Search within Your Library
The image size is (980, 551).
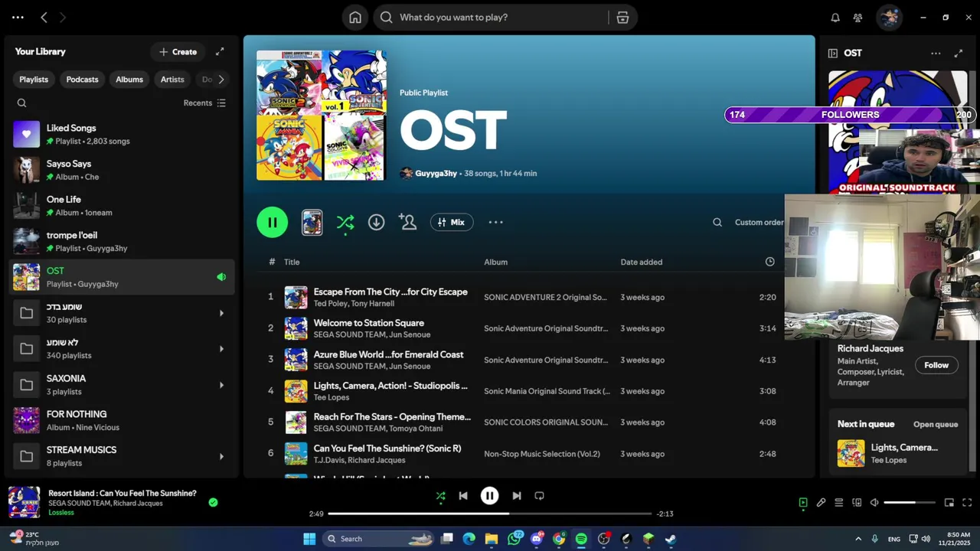pos(21,103)
